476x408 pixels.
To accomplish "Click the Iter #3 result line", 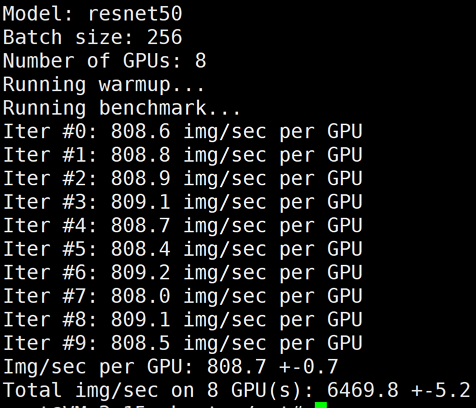I will click(x=182, y=202).
